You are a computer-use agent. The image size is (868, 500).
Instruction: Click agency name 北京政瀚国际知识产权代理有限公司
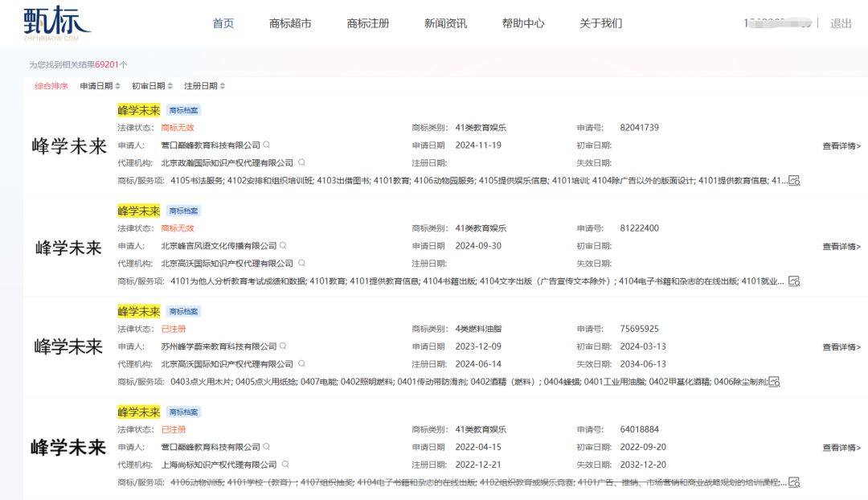click(x=227, y=163)
